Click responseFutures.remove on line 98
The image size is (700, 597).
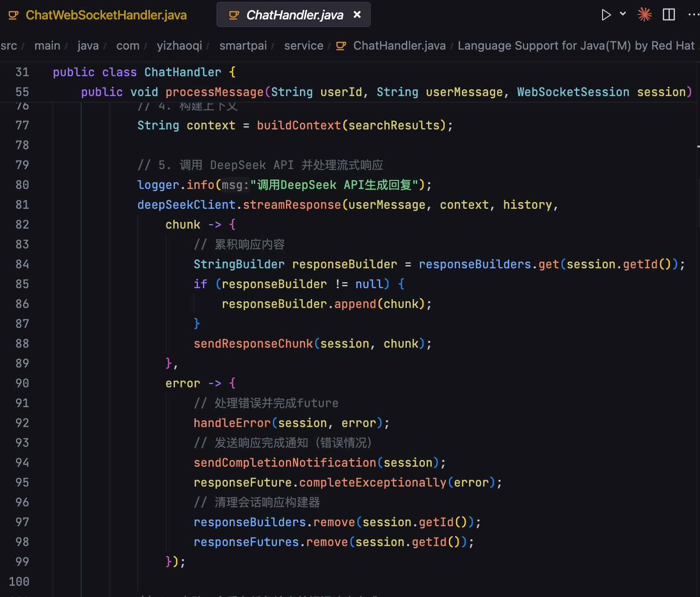[271, 542]
